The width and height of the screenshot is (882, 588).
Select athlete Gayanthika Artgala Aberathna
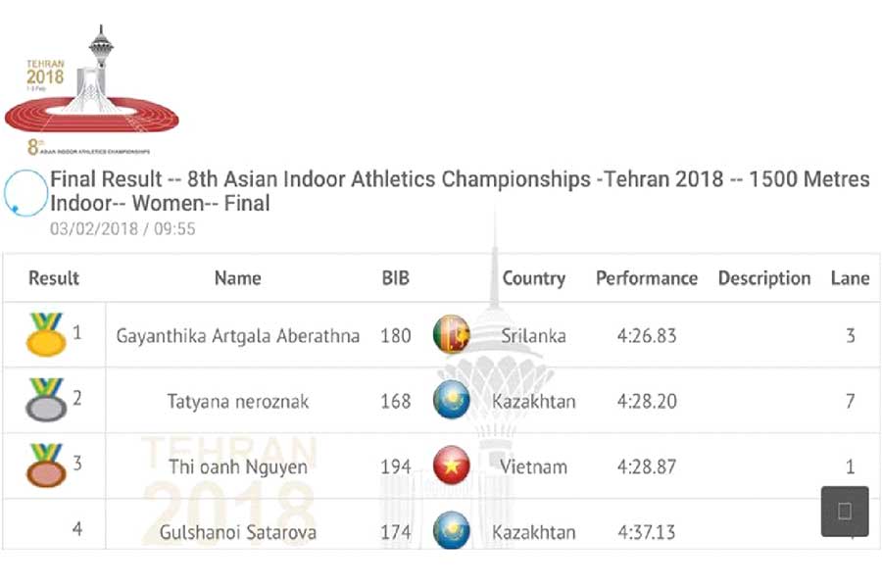(238, 335)
